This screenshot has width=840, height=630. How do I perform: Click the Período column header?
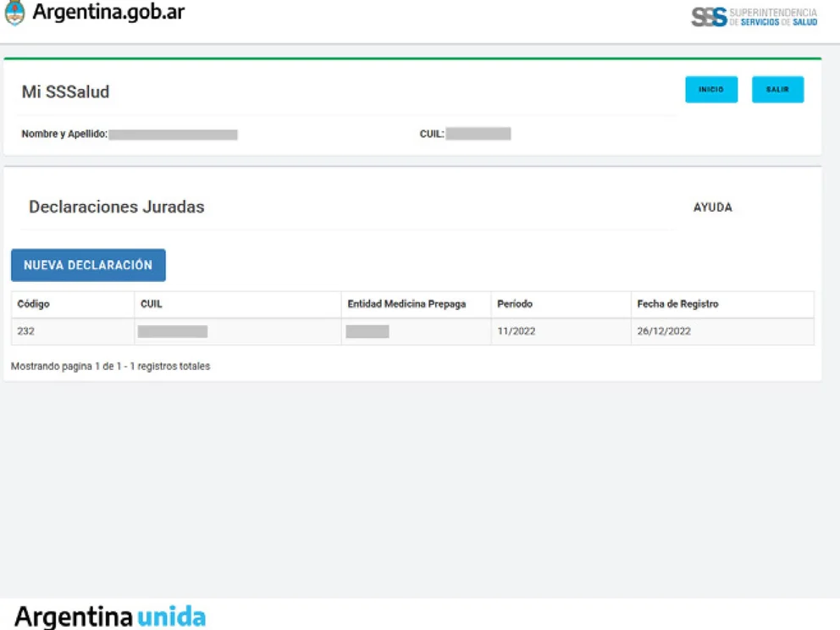click(515, 304)
